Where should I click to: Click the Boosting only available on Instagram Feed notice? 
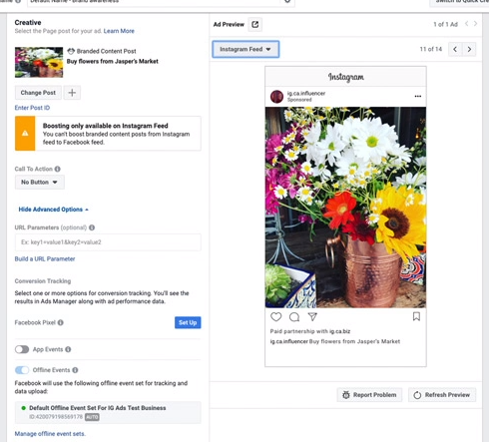[x=108, y=133]
